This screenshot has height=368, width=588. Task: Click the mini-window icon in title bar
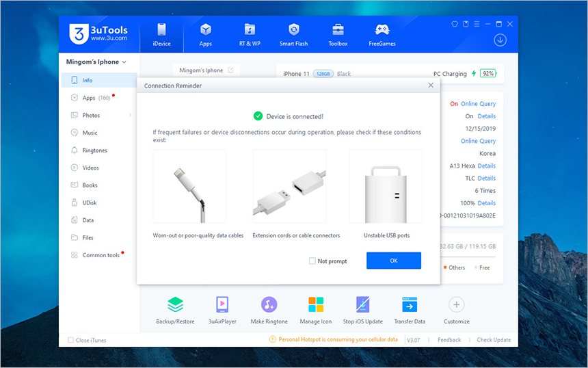[466, 24]
